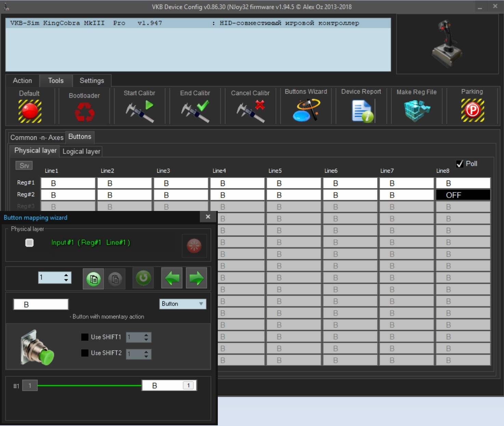The image size is (504, 426).
Task: Click the Reg#1 Line3 B cell
Action: point(181,183)
